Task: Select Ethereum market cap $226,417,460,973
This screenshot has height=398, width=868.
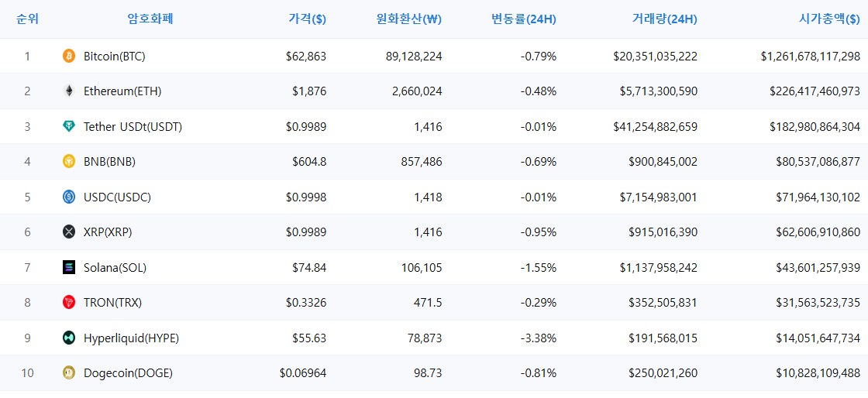Action: (x=815, y=91)
